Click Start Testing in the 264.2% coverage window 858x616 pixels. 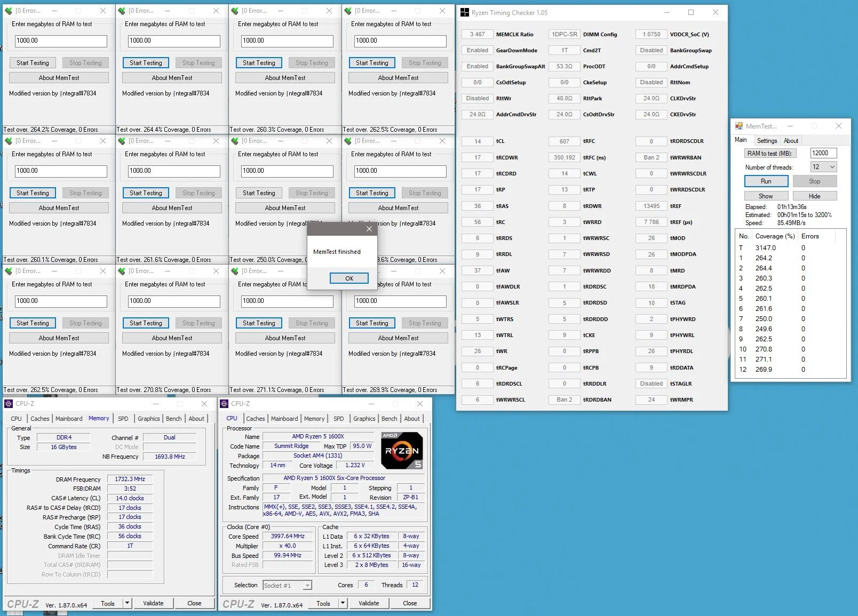click(33, 63)
